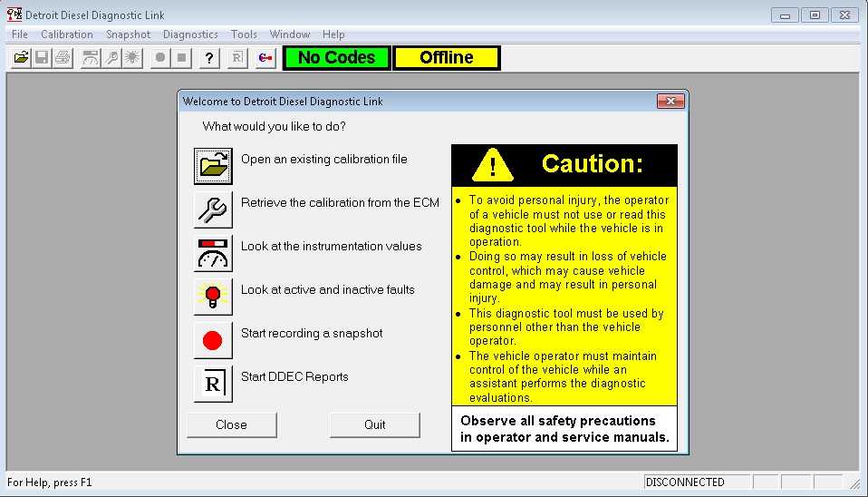This screenshot has height=497, width=868.
Task: Open the Tools menu
Action: (x=244, y=34)
